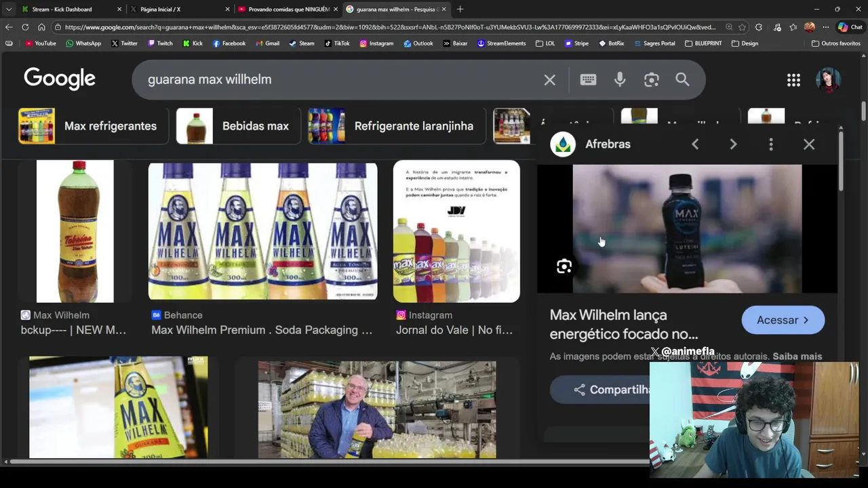Show next image in preview panel

(x=733, y=144)
